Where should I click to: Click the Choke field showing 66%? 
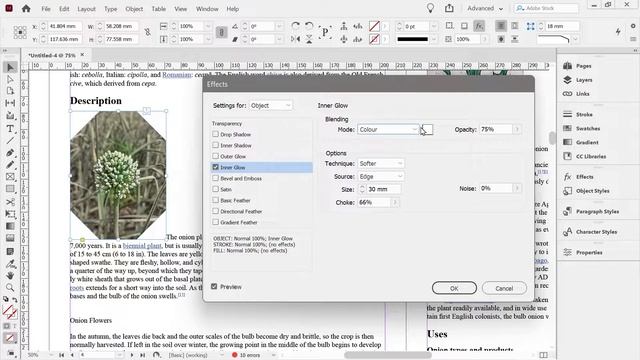click(374, 202)
